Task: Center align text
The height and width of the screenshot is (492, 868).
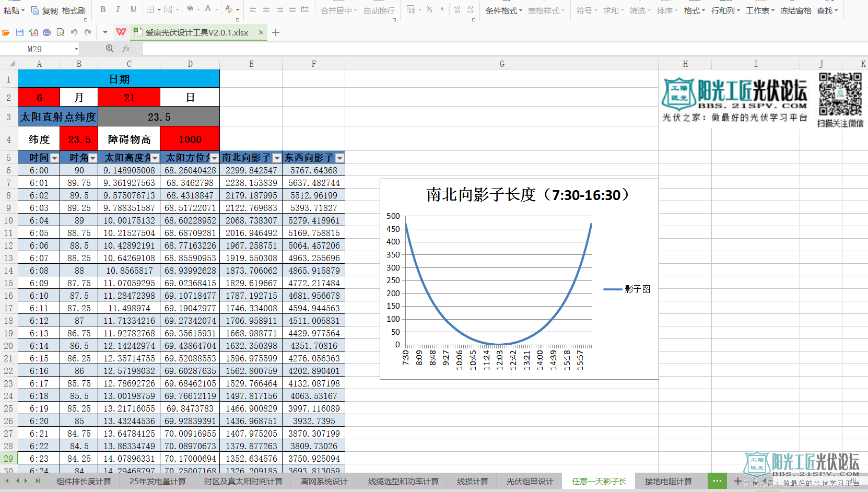Action: [266, 9]
